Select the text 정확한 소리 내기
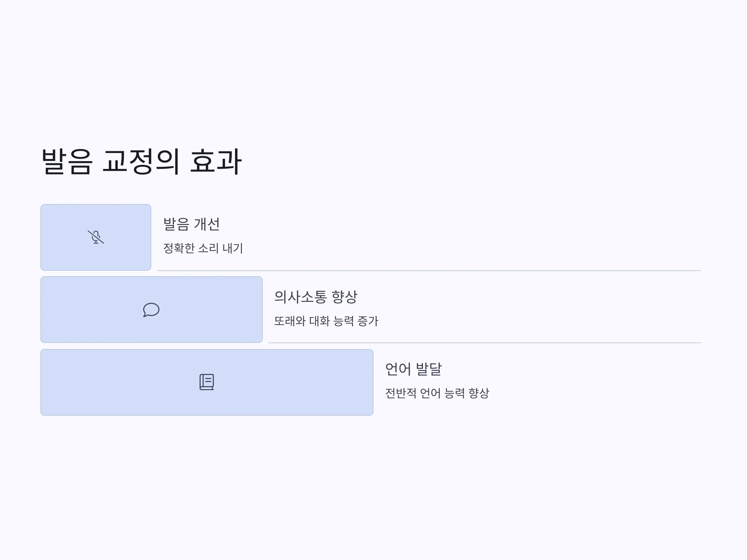The width and height of the screenshot is (747, 560). 203,248
